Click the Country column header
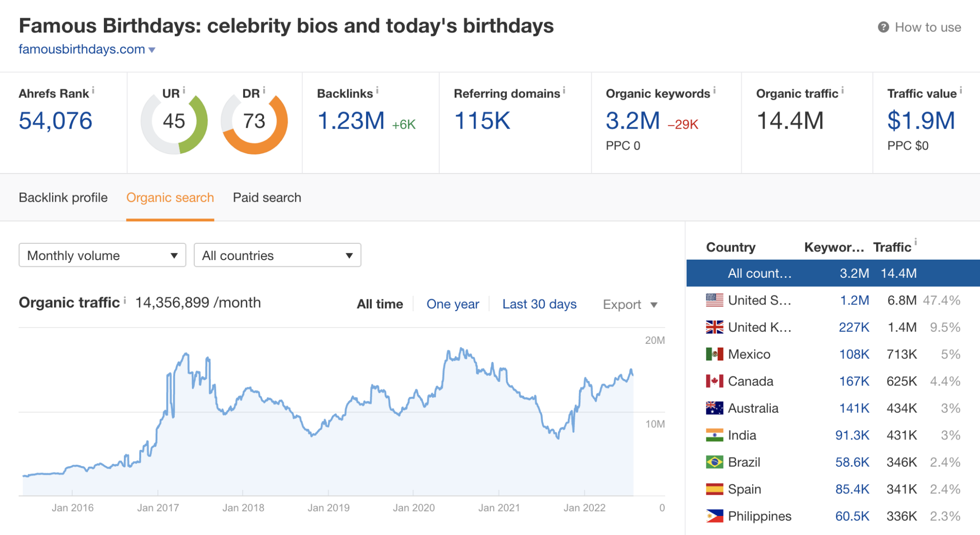Screen dimensions: 980x535 [731, 247]
